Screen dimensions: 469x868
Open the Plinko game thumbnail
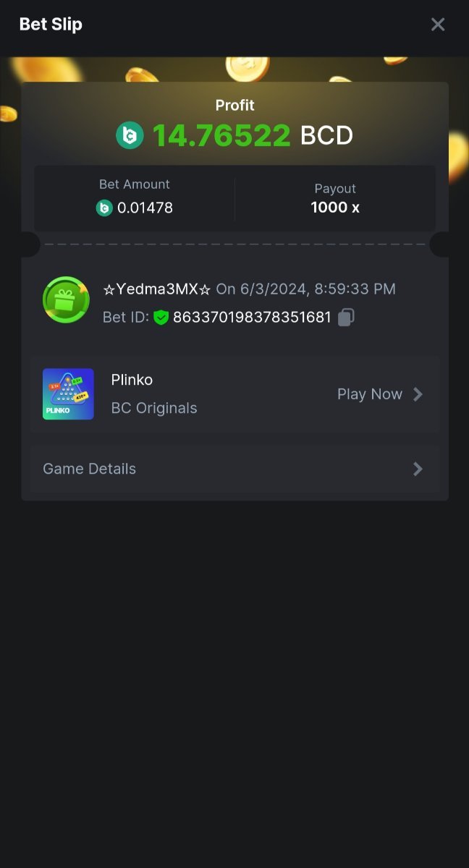[x=68, y=394]
